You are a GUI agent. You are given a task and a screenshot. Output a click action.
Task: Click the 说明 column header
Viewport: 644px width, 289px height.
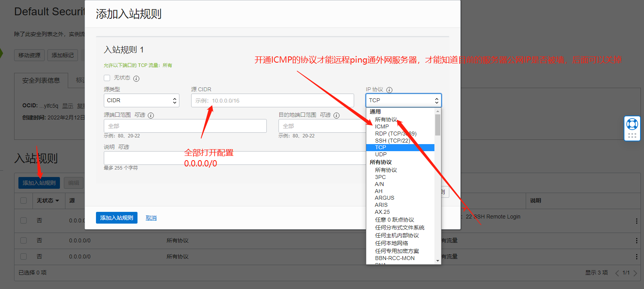tap(535, 200)
